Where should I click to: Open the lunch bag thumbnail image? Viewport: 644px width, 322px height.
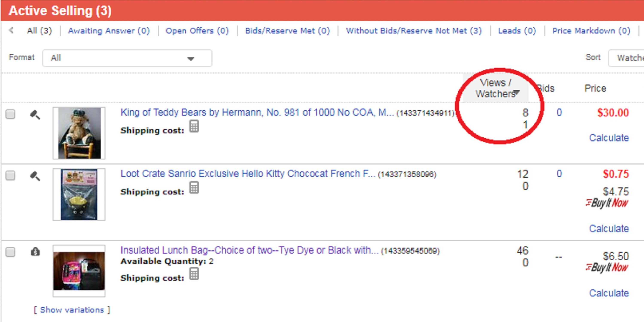[x=79, y=271]
